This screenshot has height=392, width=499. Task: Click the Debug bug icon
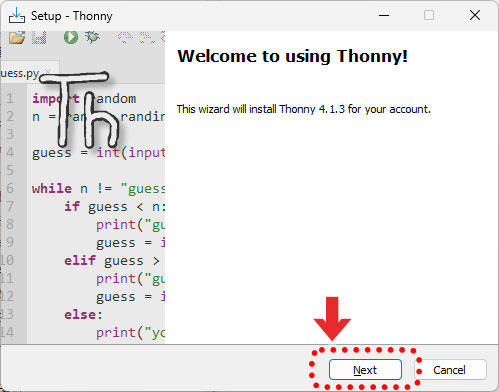92,37
